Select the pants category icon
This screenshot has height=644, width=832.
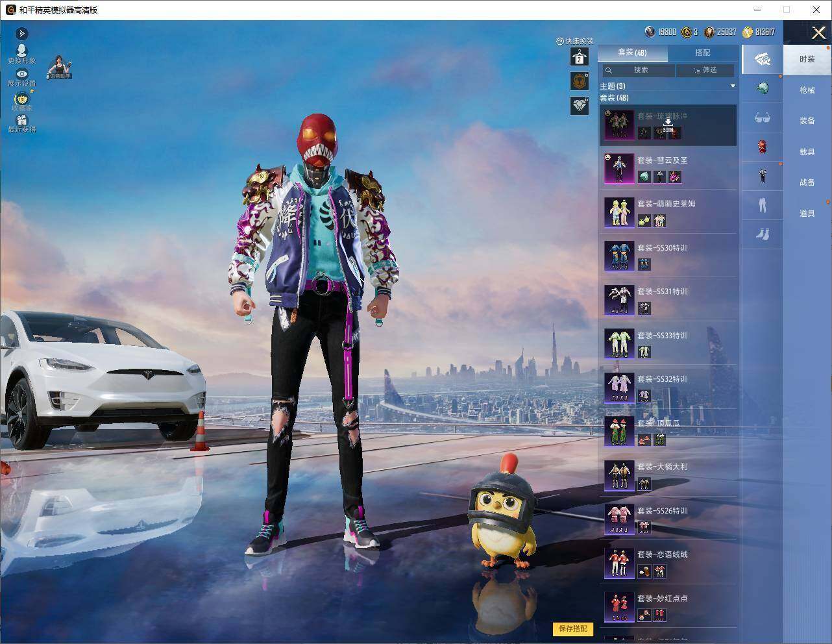pos(762,204)
